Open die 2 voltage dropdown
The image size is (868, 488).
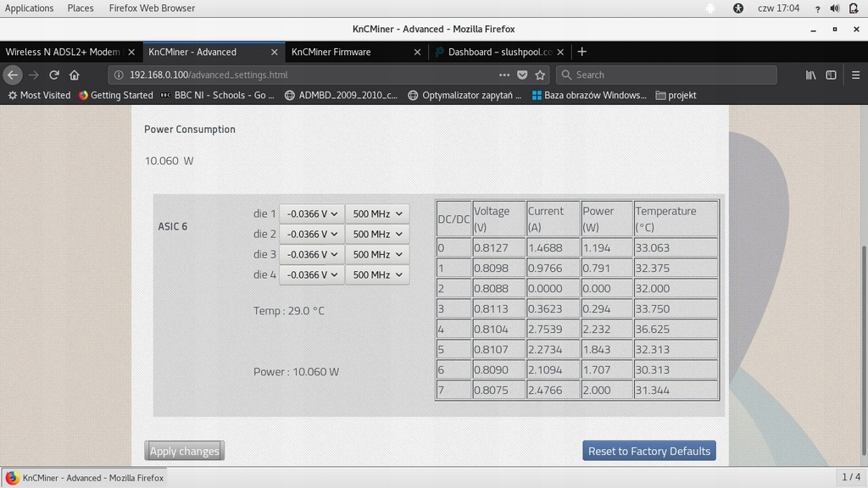(312, 234)
